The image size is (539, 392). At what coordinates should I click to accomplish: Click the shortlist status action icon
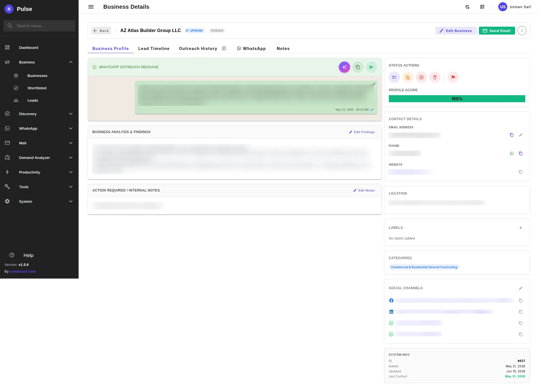click(x=394, y=77)
